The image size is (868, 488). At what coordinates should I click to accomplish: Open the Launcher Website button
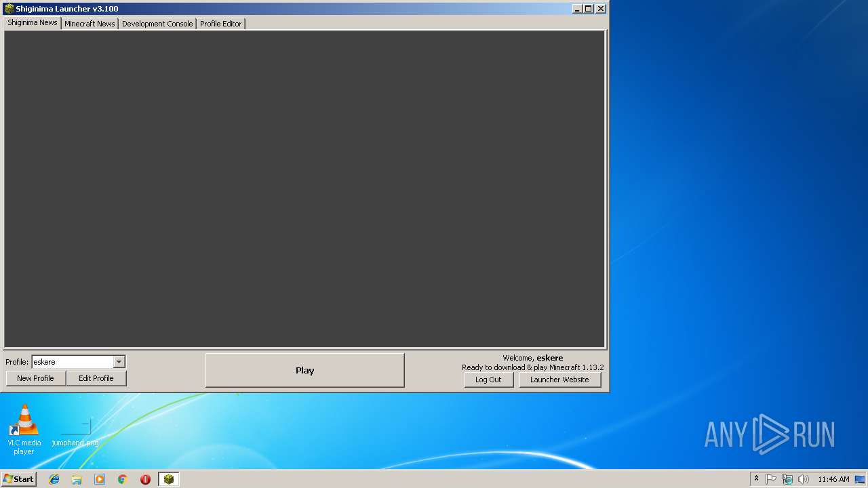(x=559, y=380)
